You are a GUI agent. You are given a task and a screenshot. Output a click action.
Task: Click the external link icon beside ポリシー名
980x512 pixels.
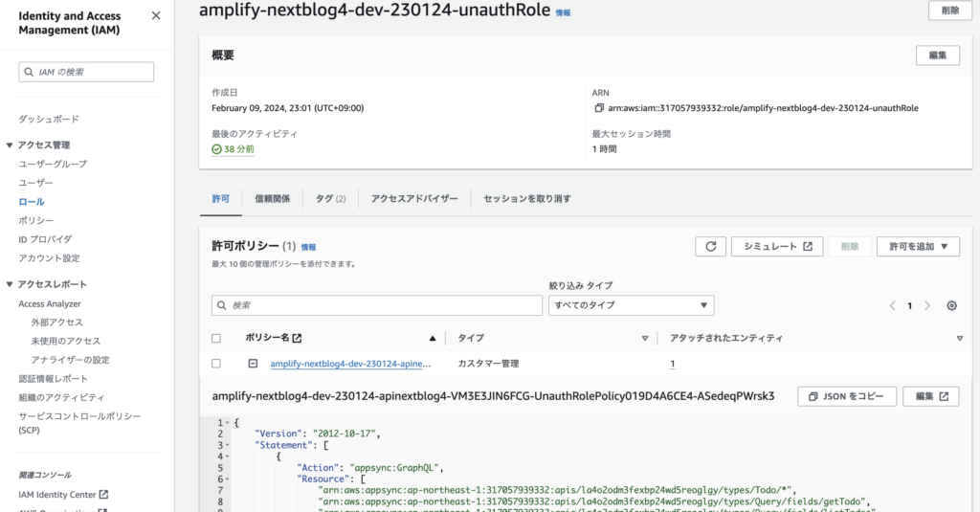(x=297, y=338)
